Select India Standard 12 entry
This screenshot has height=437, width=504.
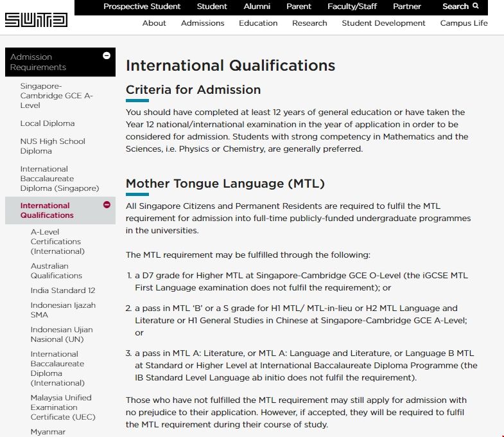(63, 290)
